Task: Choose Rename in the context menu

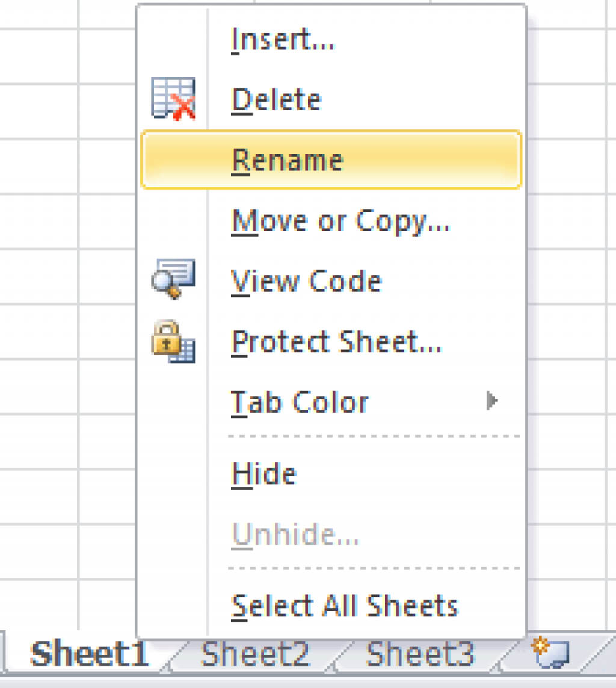Action: [x=288, y=160]
